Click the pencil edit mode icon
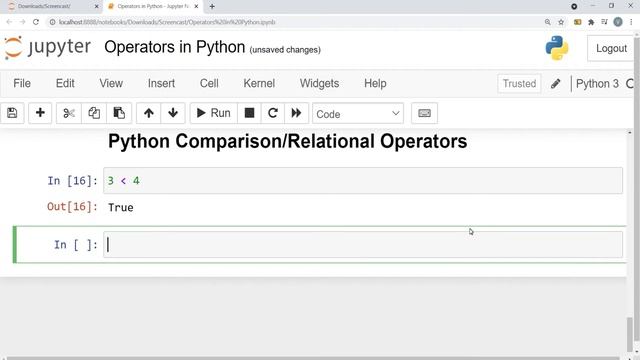 click(x=556, y=84)
